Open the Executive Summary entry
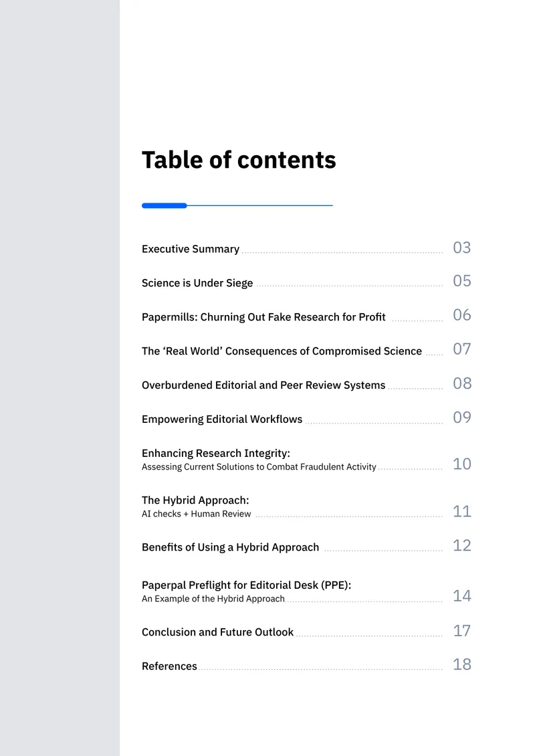Viewport: 535px width, 756px height. (191, 249)
